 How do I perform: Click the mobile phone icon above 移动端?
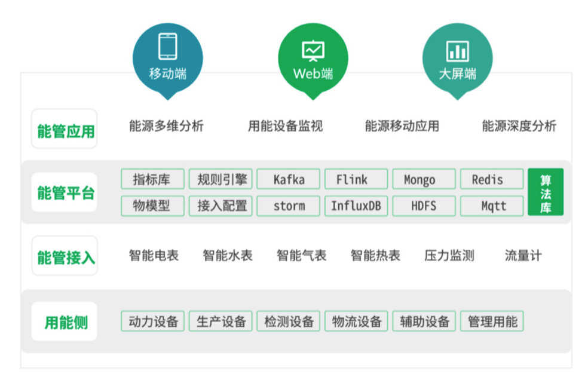point(167,47)
